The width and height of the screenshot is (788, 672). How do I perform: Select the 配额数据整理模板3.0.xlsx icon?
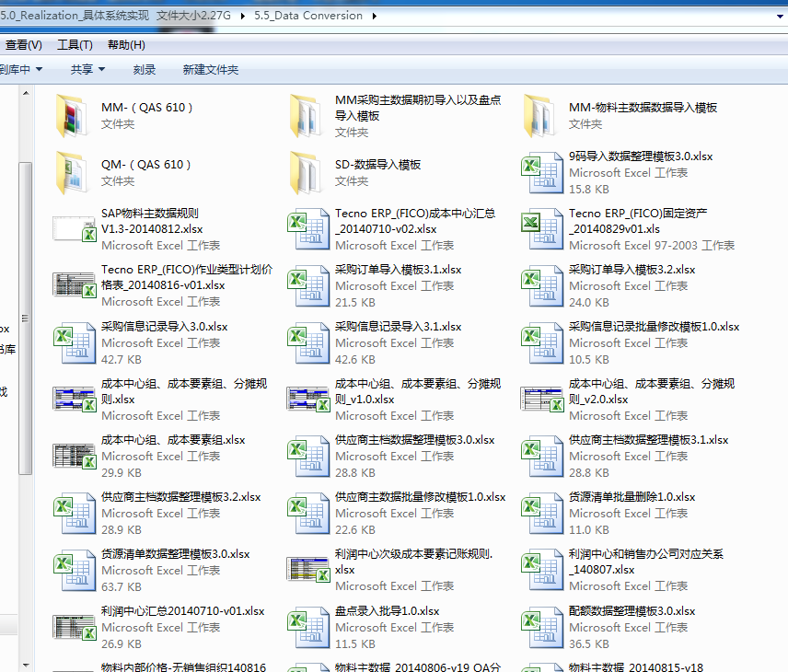coord(541,627)
